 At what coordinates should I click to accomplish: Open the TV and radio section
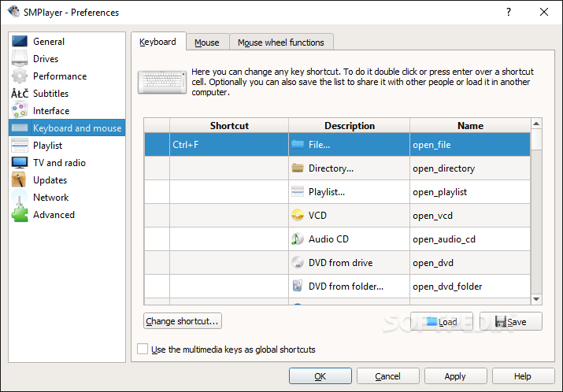(67, 163)
